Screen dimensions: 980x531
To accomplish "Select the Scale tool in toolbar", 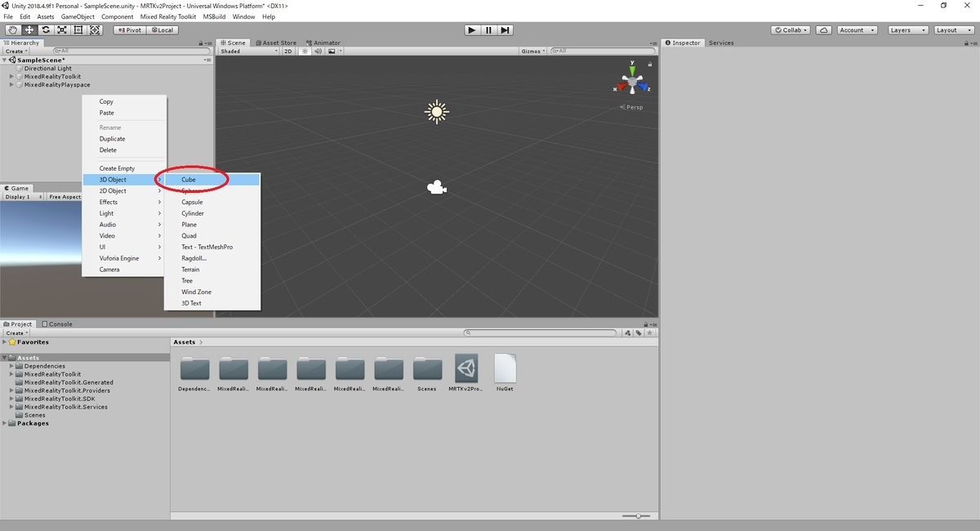I will [61, 30].
